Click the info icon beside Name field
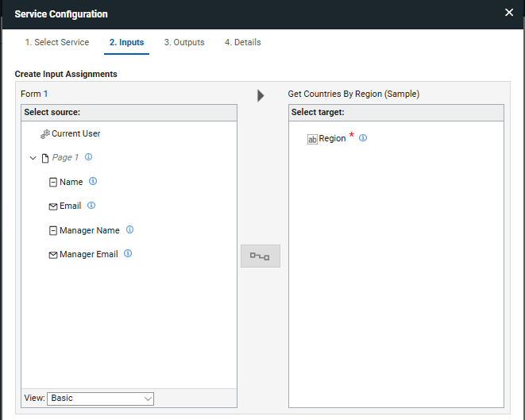 [93, 182]
